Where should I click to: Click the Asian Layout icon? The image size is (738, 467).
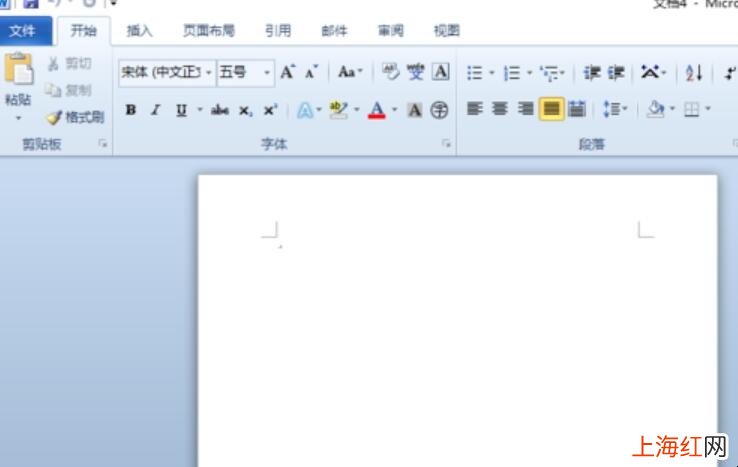pyautogui.click(x=650, y=73)
